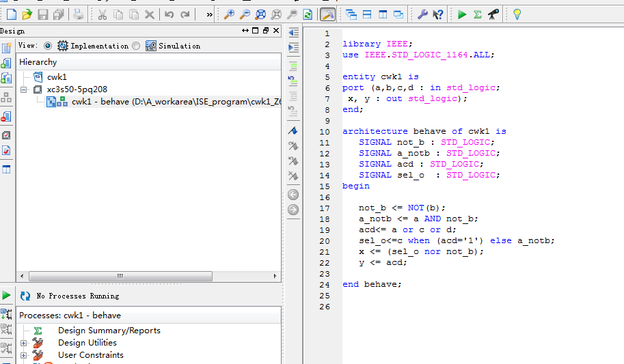
Task: Expand the Design Utilities process node
Action: 24,343
